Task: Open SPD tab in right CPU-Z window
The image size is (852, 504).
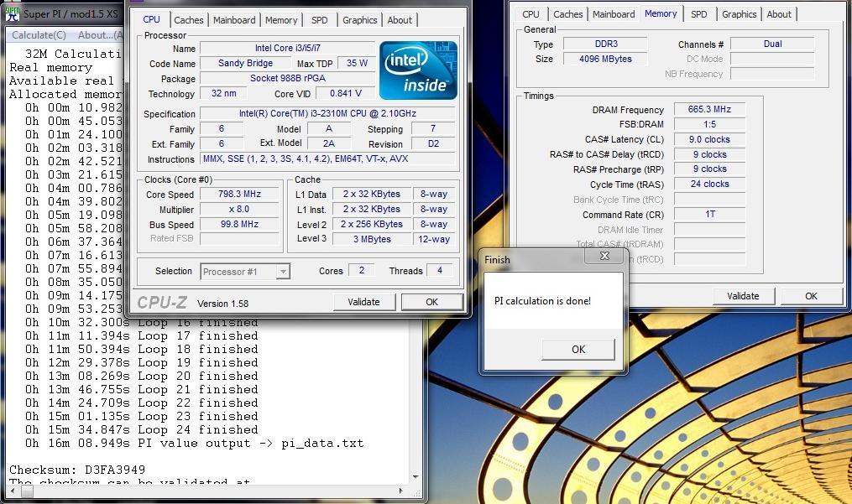Action: tap(698, 14)
